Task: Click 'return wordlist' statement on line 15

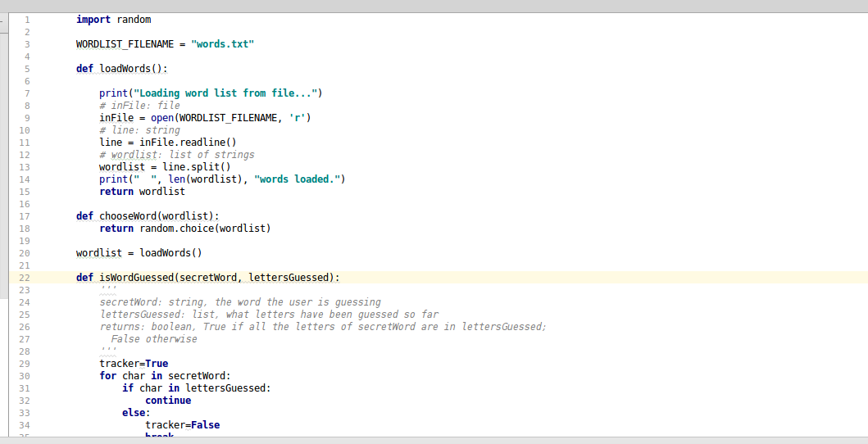Action: coord(142,192)
